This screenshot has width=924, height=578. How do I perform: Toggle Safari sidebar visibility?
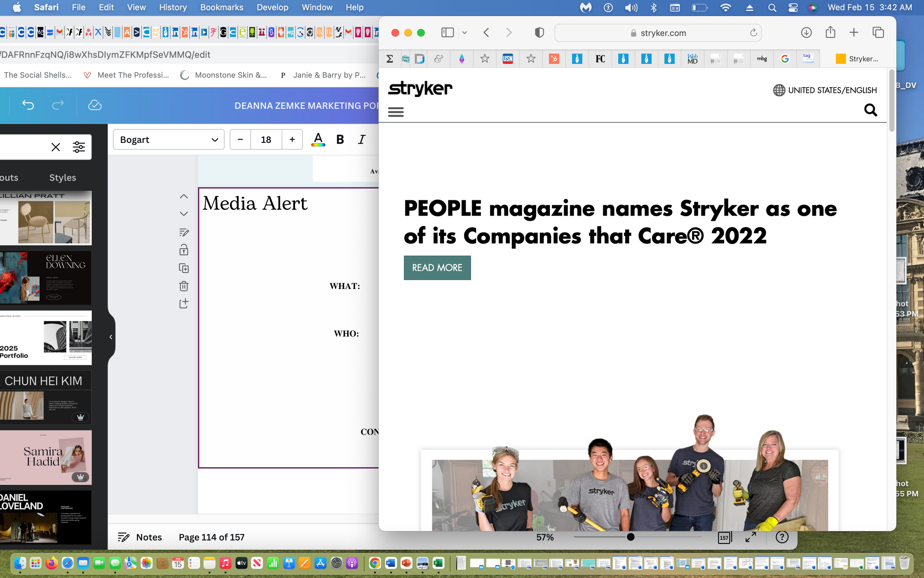point(447,33)
